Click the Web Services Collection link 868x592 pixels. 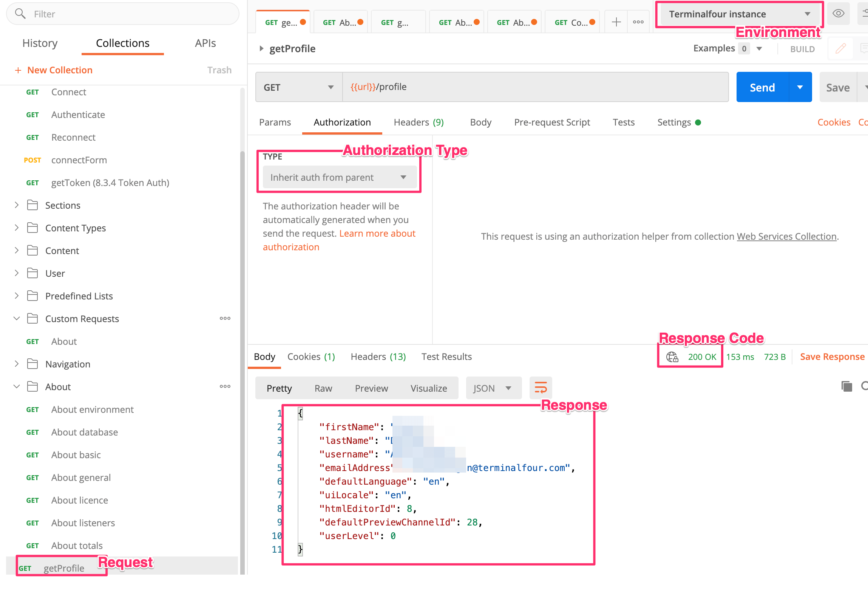pyautogui.click(x=786, y=237)
